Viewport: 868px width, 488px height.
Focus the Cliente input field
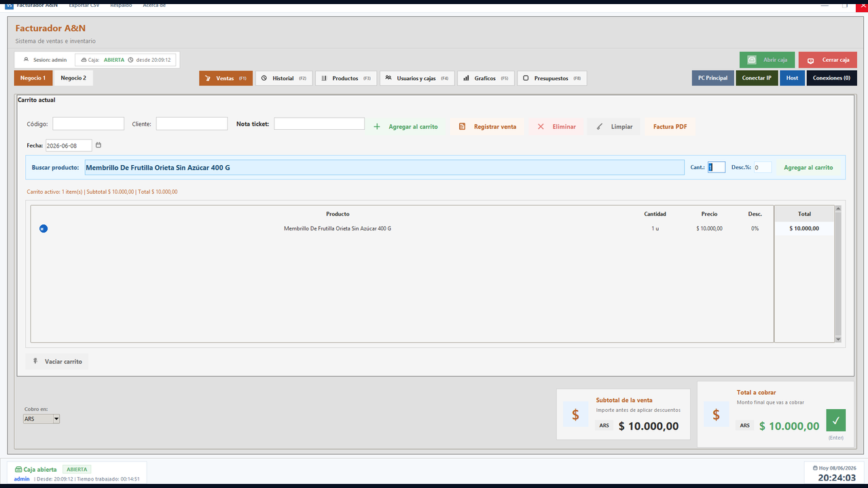click(192, 124)
